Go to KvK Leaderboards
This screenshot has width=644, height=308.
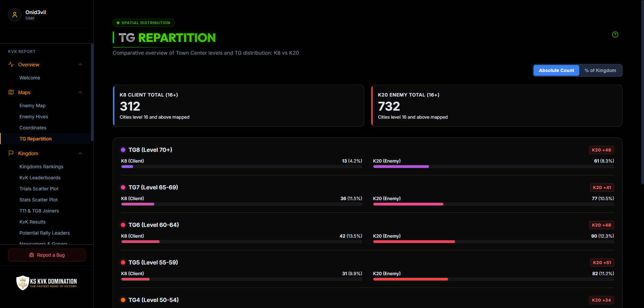click(x=40, y=178)
